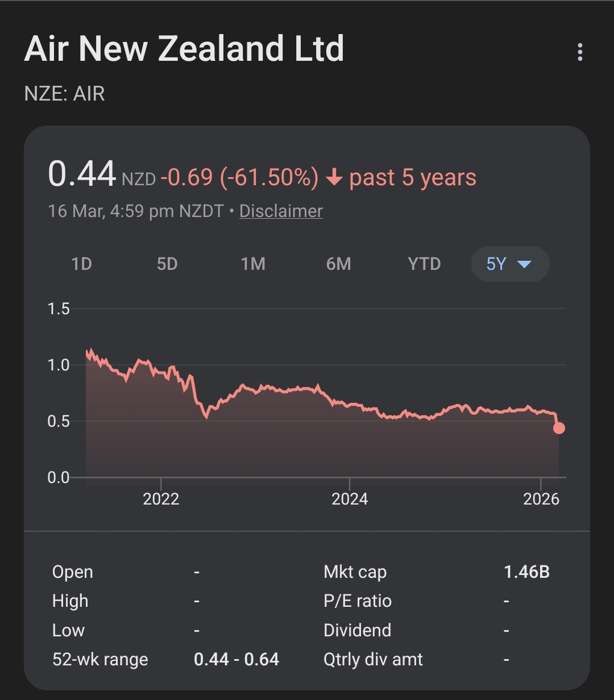The image size is (614, 700).
Task: Click the 0.44 NZD current price
Action: pyautogui.click(x=102, y=174)
